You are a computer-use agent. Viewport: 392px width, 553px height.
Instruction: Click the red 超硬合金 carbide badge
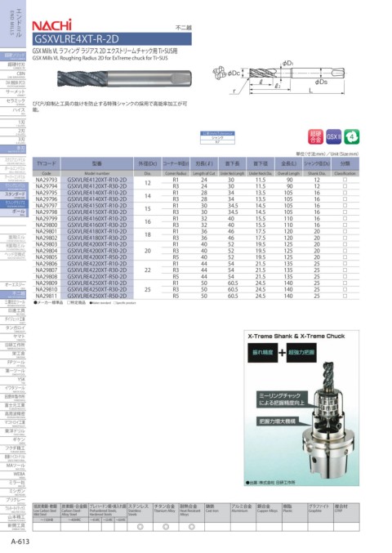[315, 136]
